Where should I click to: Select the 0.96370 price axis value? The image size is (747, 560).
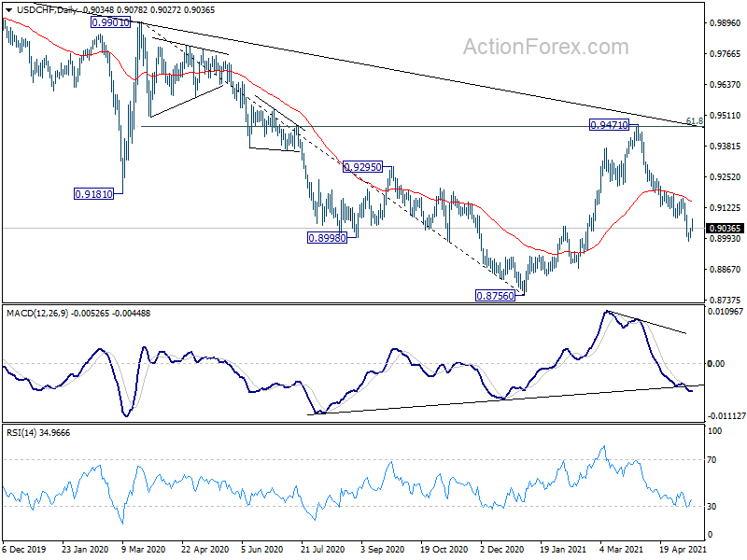point(726,84)
